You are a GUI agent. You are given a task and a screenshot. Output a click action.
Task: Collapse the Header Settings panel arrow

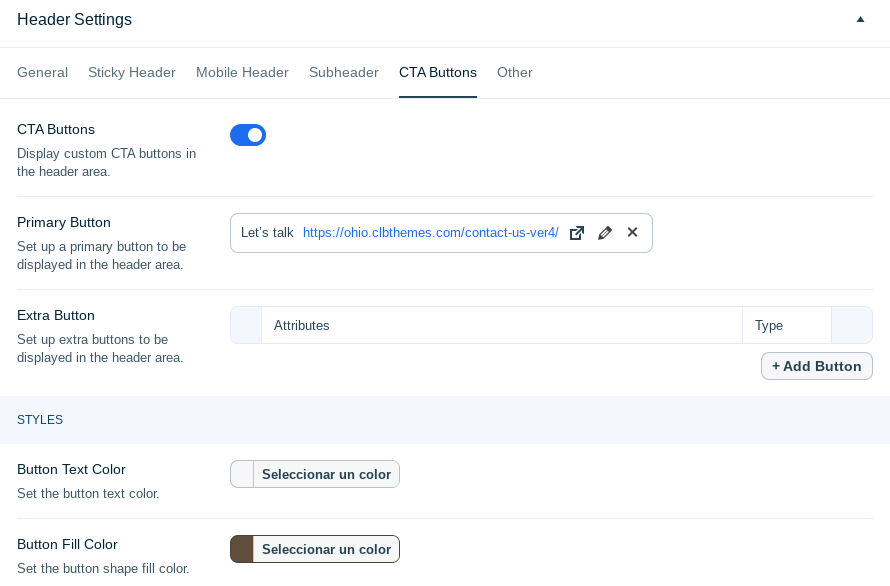click(860, 19)
